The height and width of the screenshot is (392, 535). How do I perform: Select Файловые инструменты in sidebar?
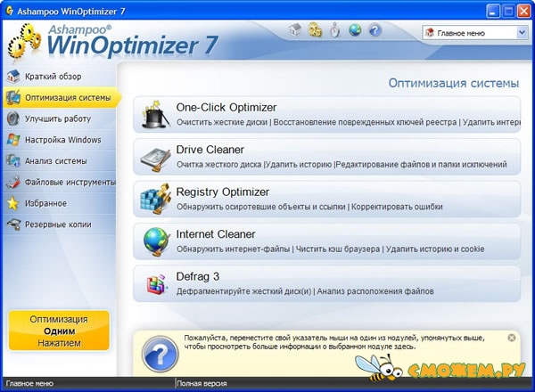(60, 182)
